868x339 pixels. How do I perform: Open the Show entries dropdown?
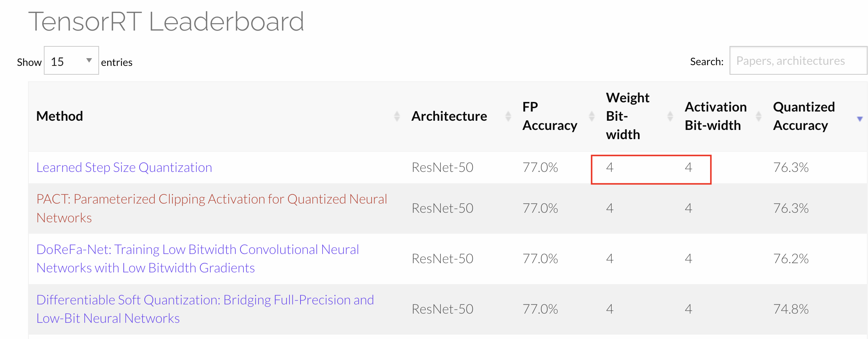(x=71, y=61)
